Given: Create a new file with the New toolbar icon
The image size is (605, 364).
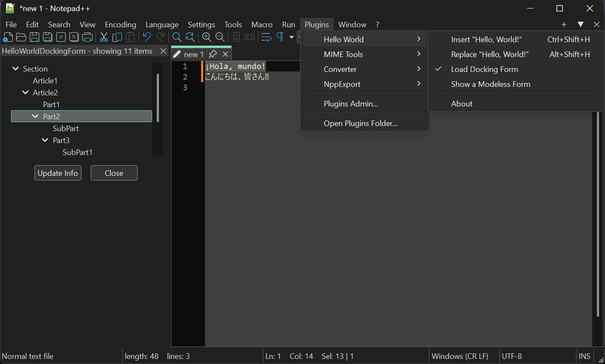Looking at the screenshot, I should (x=8, y=37).
